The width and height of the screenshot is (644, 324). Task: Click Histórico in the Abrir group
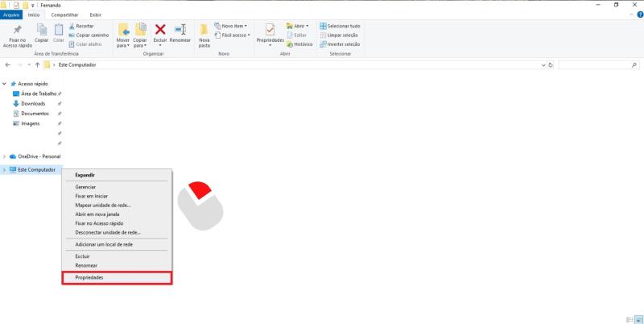299,44
